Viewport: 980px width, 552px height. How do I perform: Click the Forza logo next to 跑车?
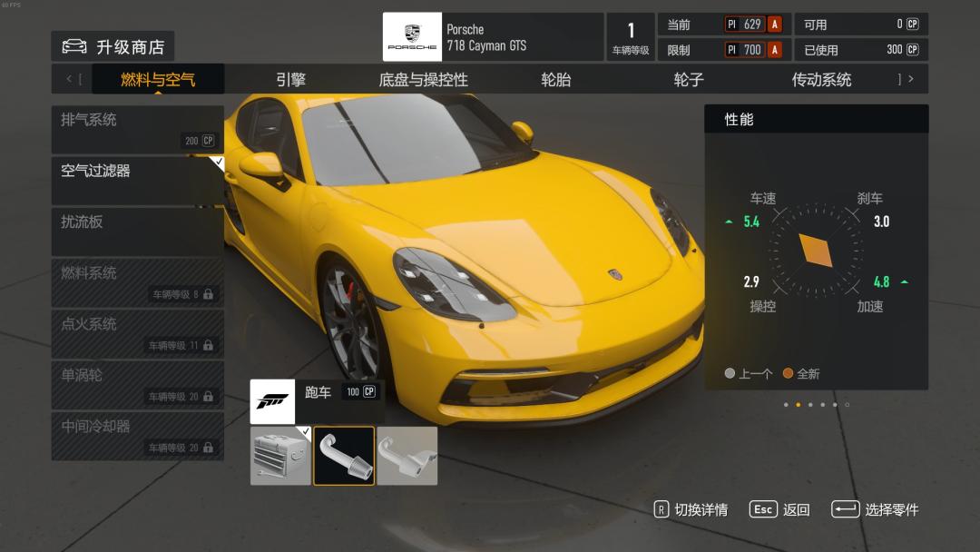click(272, 401)
